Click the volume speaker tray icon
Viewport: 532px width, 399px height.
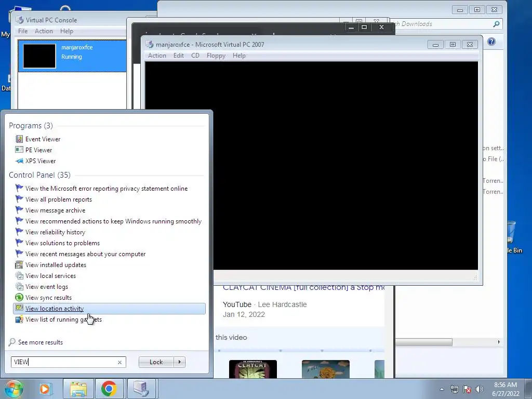point(479,389)
